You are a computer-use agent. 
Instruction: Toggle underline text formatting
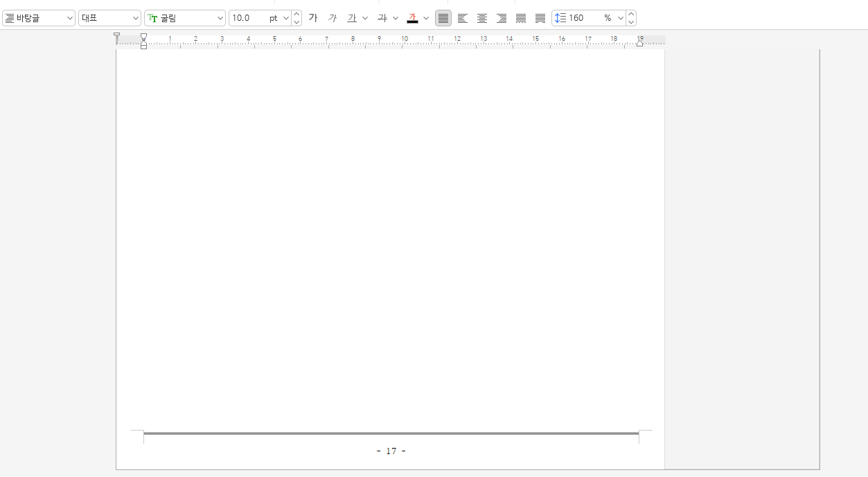click(352, 18)
